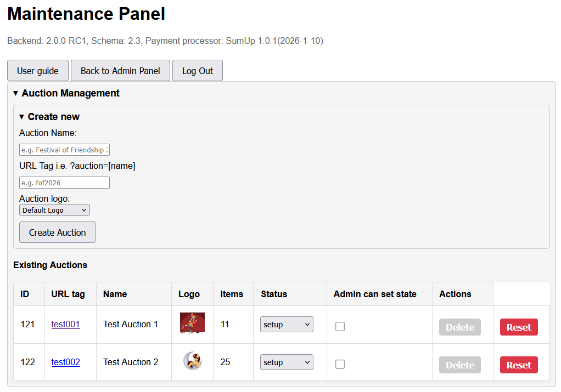Click the Test Auction 2 logo image
Image resolution: width=561 pixels, height=392 pixels.
[x=192, y=361]
